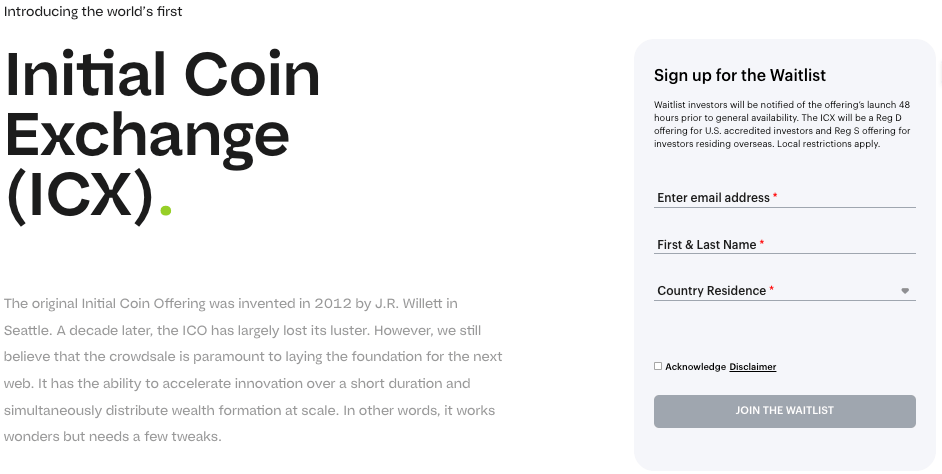Screen dimensions: 942x474
Task: Click the word Exchange in the headline
Action: tap(148, 135)
